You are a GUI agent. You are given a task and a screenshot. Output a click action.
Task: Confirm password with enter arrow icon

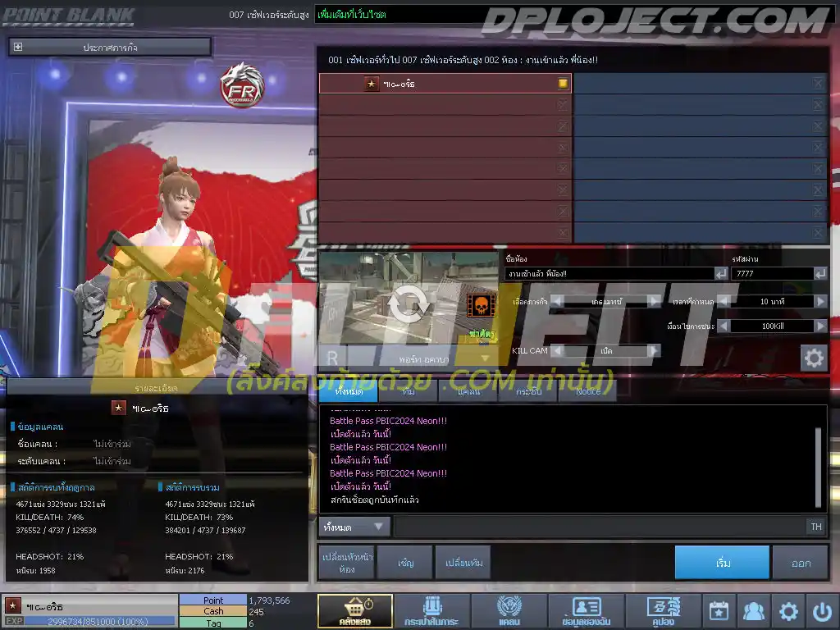click(820, 274)
